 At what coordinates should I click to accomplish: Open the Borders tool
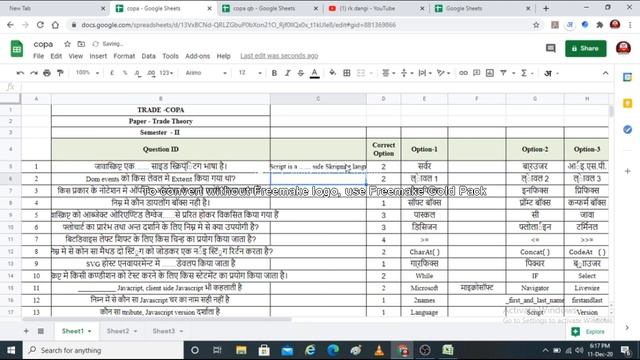click(x=347, y=73)
